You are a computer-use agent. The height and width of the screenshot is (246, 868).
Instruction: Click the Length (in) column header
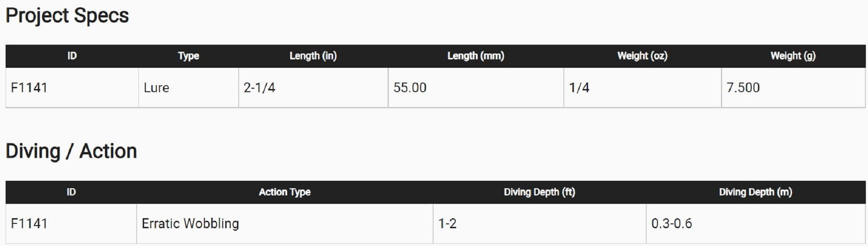click(x=313, y=56)
